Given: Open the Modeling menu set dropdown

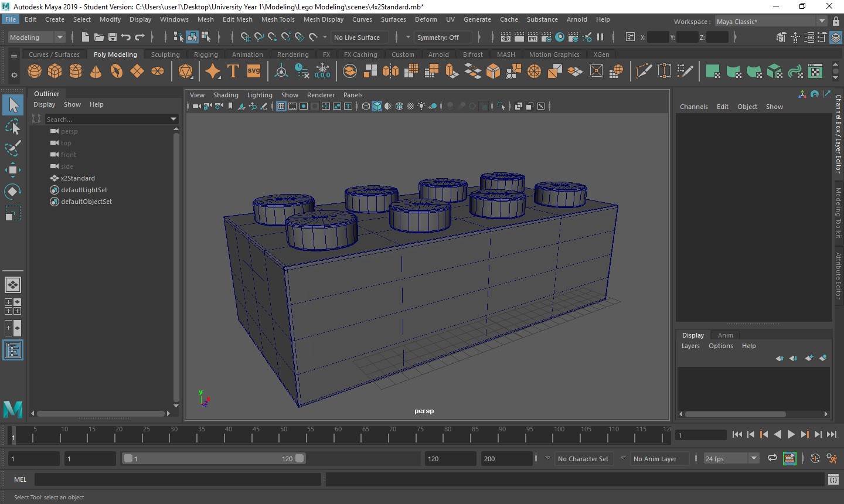Looking at the screenshot, I should pyautogui.click(x=59, y=37).
